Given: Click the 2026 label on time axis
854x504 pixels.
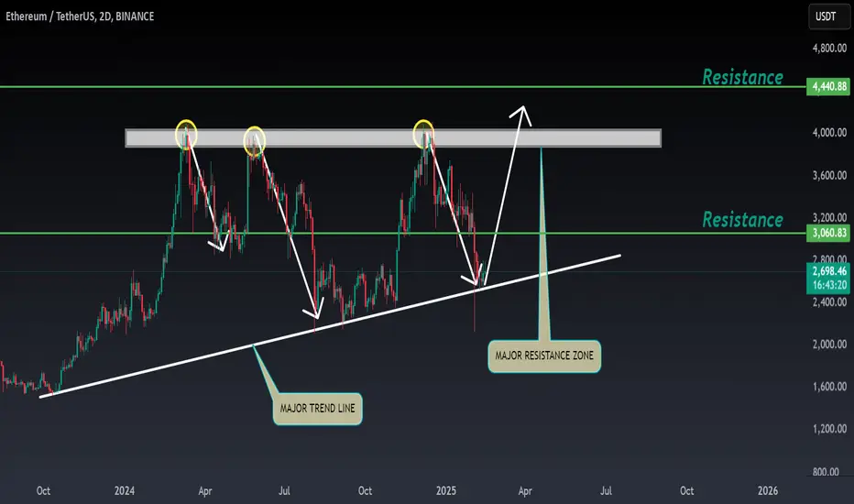Looking at the screenshot, I should point(768,490).
